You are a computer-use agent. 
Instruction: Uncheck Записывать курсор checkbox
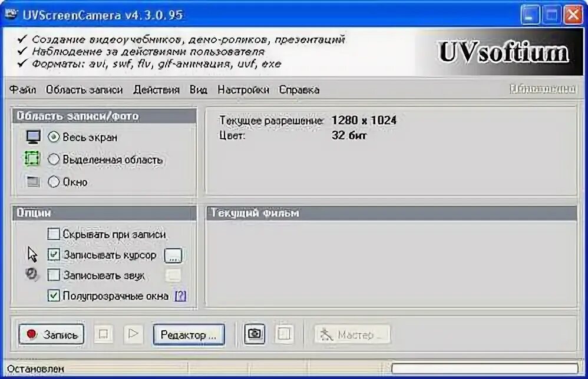coord(54,255)
